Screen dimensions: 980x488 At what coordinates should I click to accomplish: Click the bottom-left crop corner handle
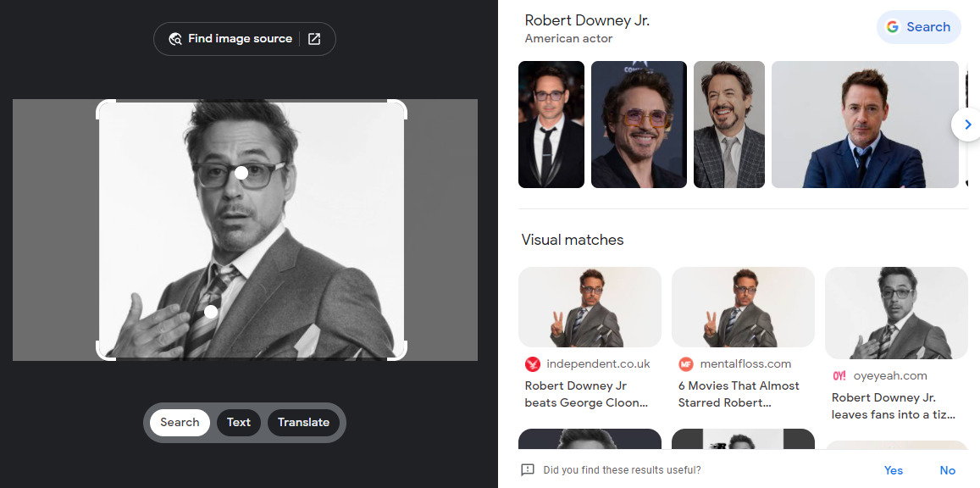coord(105,351)
